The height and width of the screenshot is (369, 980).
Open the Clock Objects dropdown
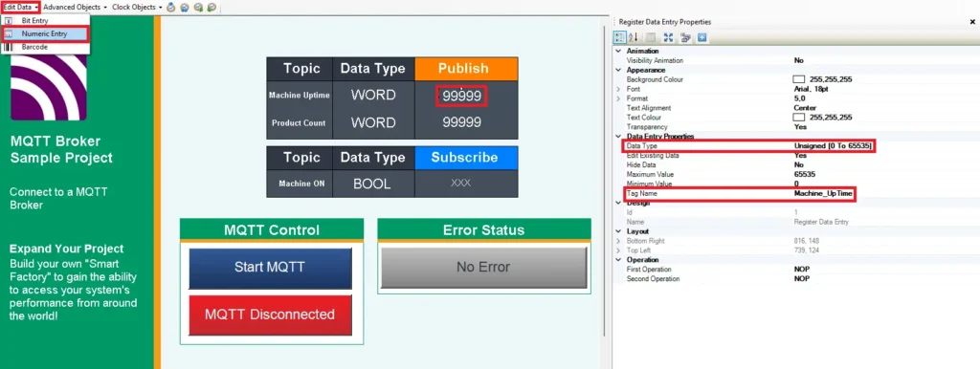coord(138,7)
